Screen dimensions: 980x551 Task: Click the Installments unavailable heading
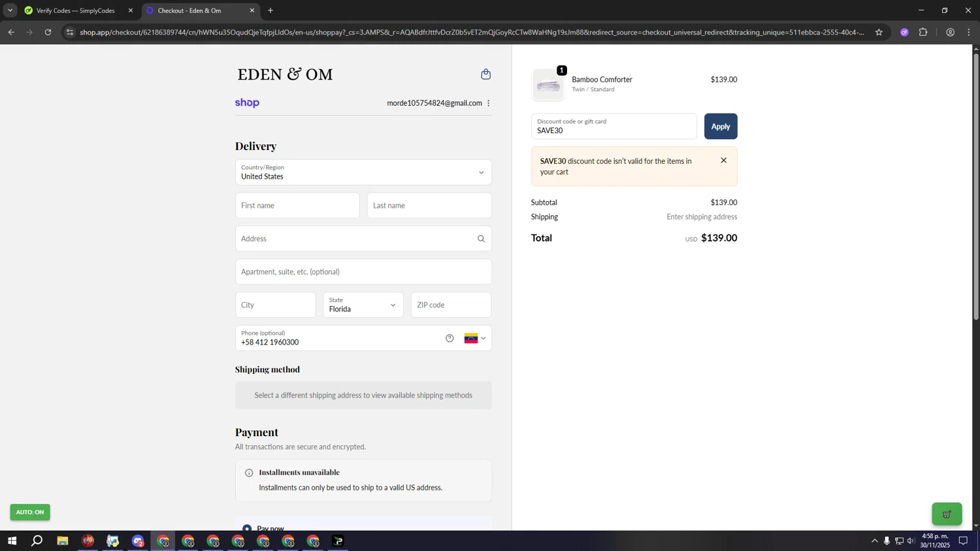299,472
